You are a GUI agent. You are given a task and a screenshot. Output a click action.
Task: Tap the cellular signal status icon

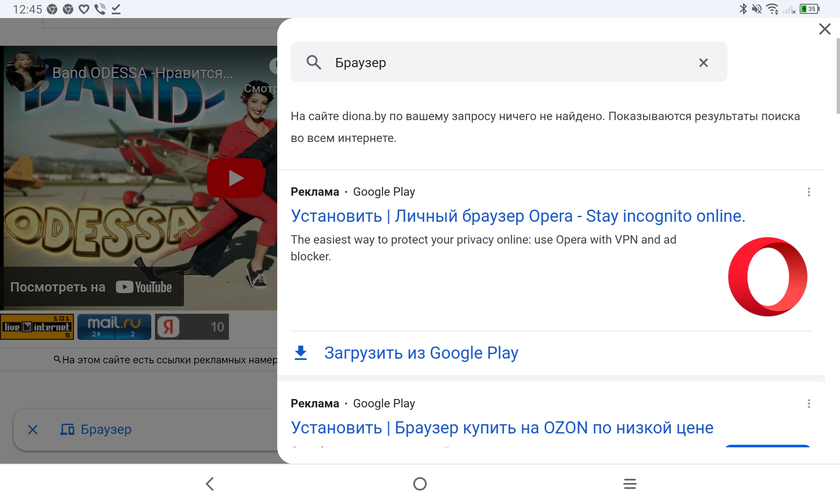coord(789,9)
